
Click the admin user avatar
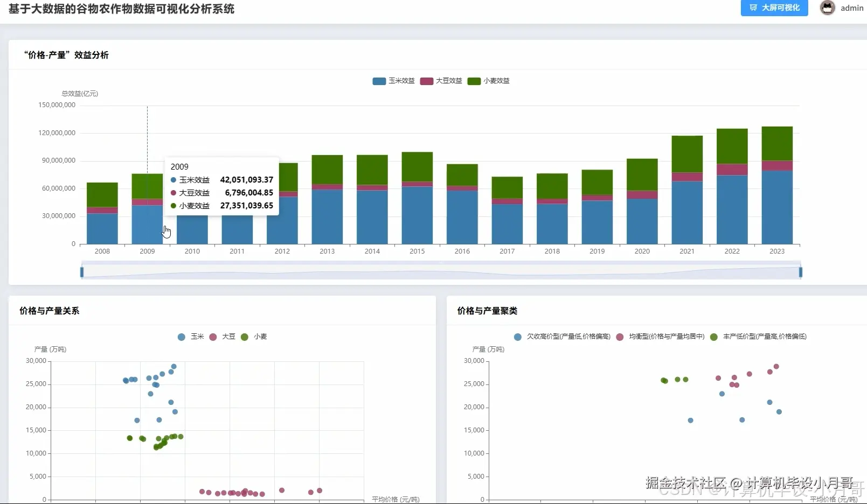[x=827, y=8]
